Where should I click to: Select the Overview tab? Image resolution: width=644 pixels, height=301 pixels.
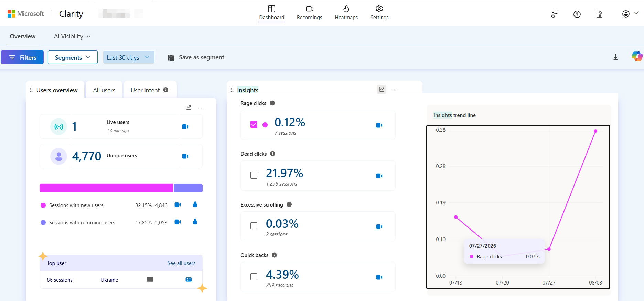click(x=23, y=36)
